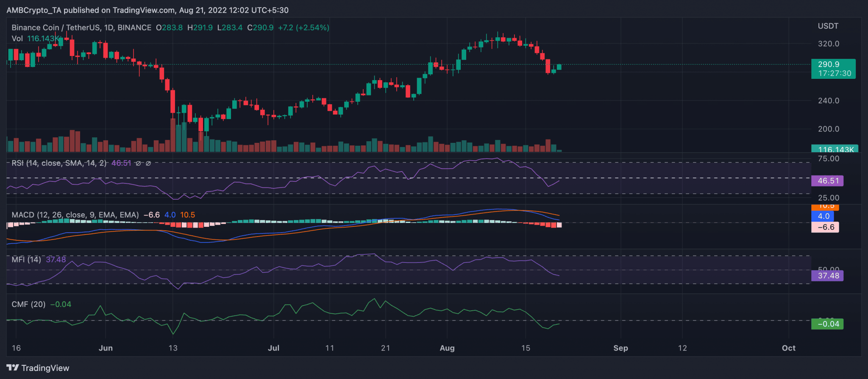Click the green CMF value tag −0.04

(x=827, y=324)
